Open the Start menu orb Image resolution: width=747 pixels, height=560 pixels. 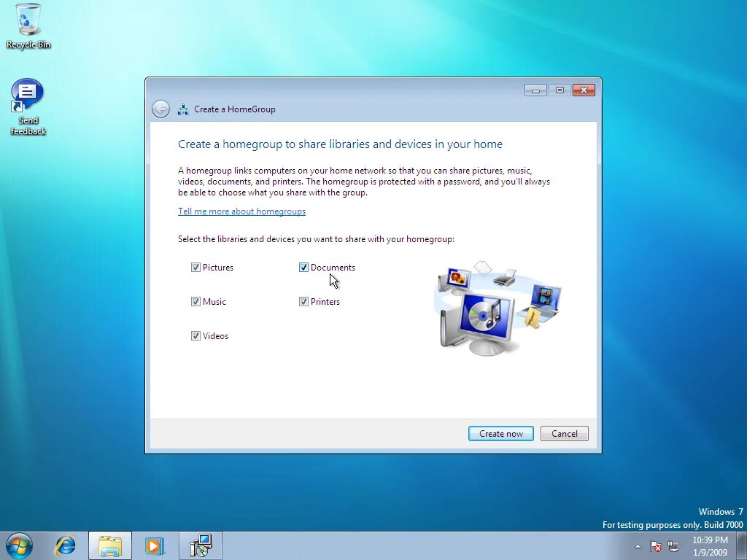20,545
